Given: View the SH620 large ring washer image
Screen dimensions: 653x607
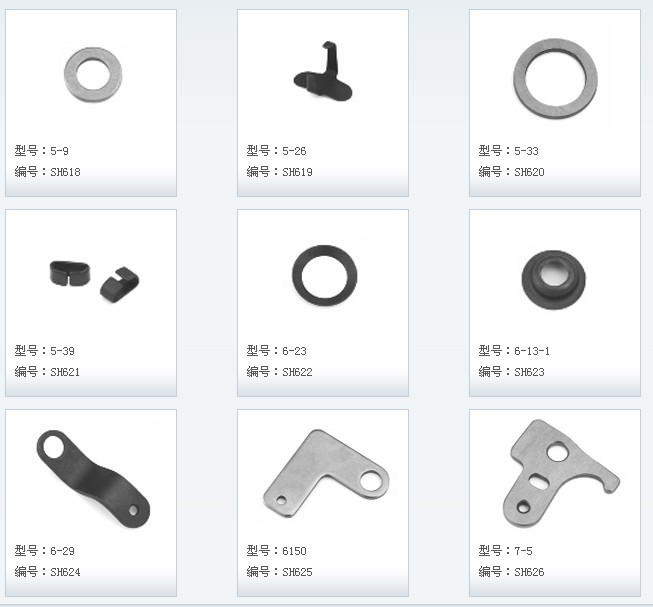Looking at the screenshot, I should point(555,78).
